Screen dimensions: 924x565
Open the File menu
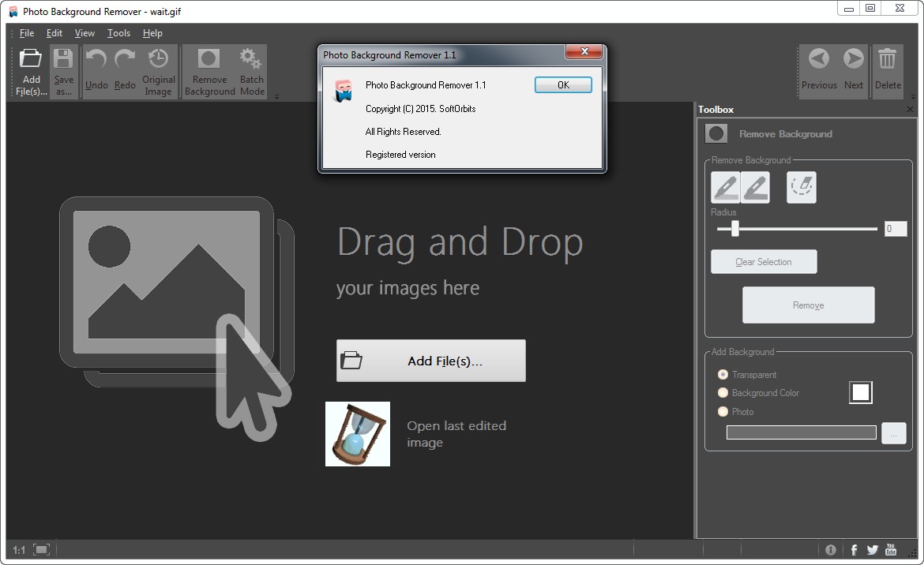coord(27,33)
